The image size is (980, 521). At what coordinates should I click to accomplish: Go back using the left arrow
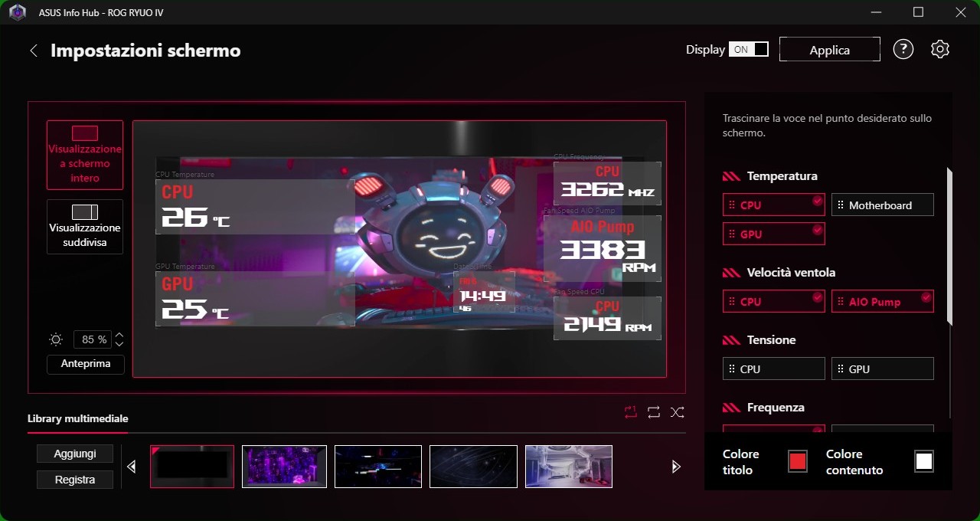pyautogui.click(x=34, y=51)
